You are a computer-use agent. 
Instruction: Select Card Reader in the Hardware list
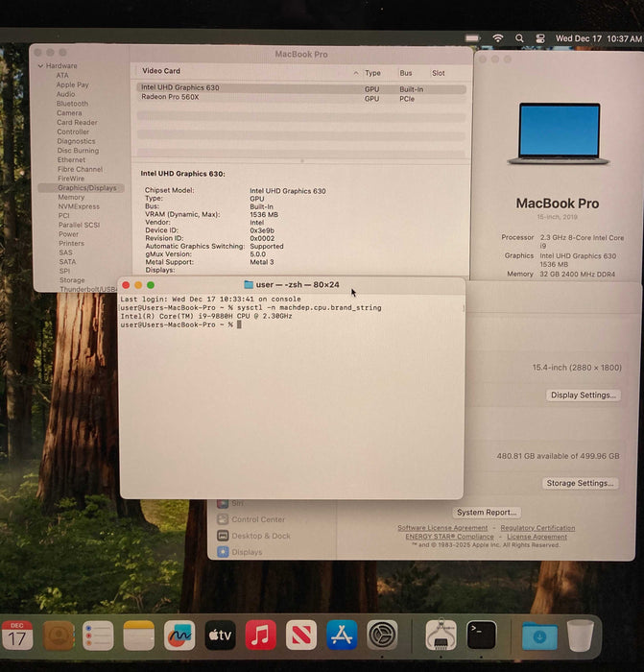(77, 123)
